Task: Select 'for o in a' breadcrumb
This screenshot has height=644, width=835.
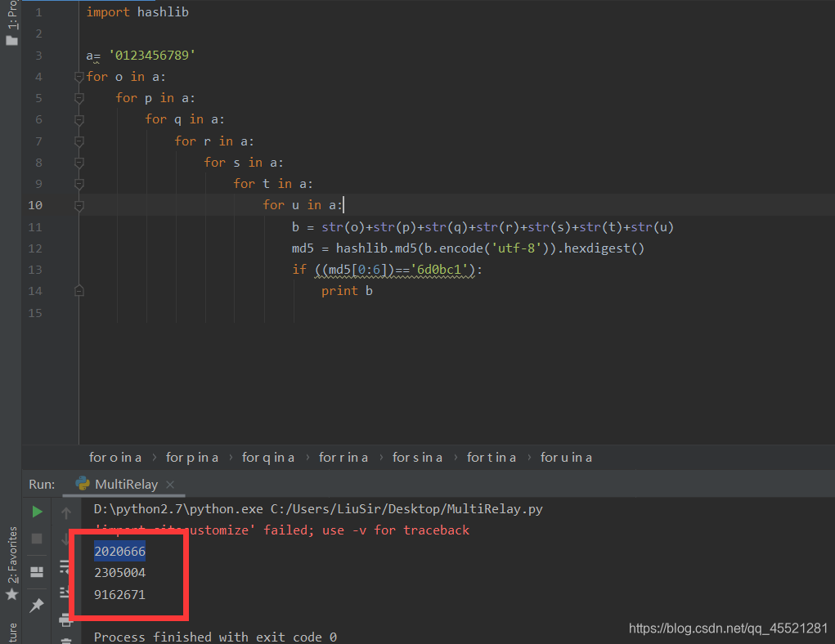Action: 115,458
